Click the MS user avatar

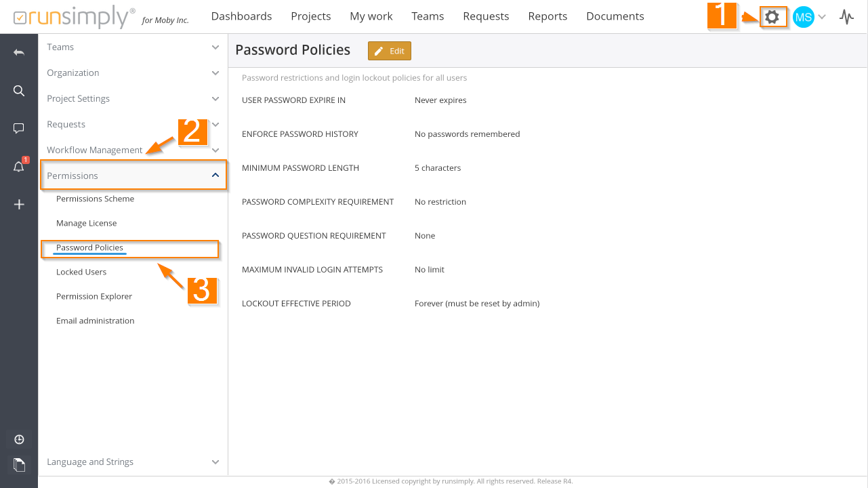(803, 17)
